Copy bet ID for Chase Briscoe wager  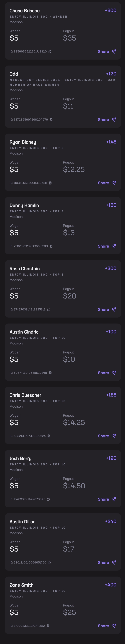click(50, 52)
